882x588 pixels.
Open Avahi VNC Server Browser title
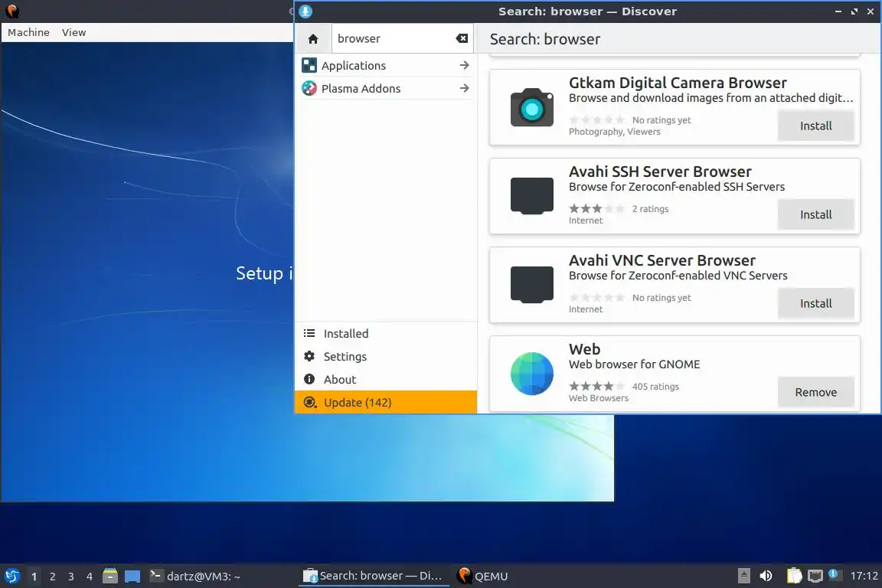coord(662,260)
